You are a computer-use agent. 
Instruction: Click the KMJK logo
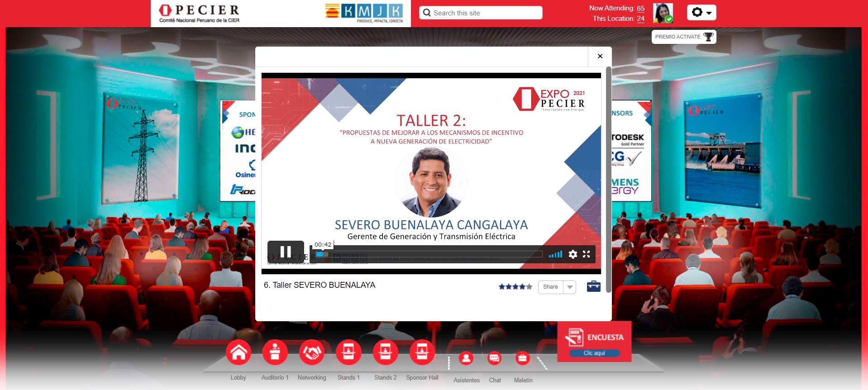pos(364,13)
